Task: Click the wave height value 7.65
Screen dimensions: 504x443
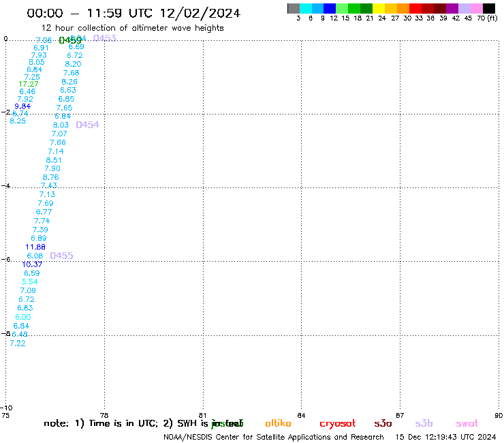Action: 64,108
